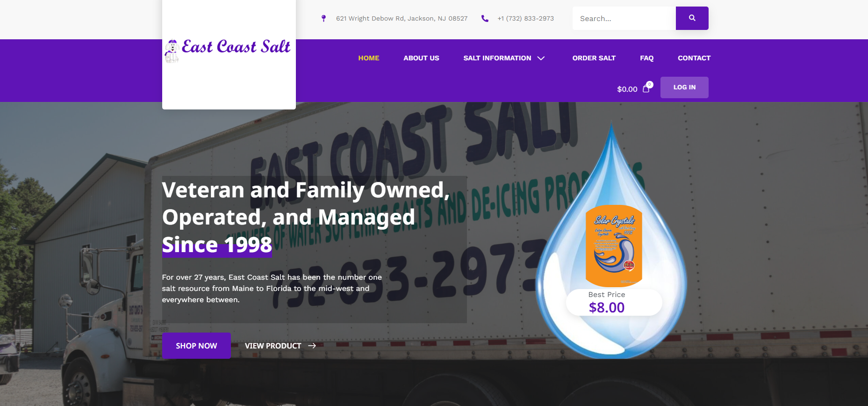This screenshot has height=406, width=868.
Task: Click the arrow beside View Product
Action: pos(312,346)
